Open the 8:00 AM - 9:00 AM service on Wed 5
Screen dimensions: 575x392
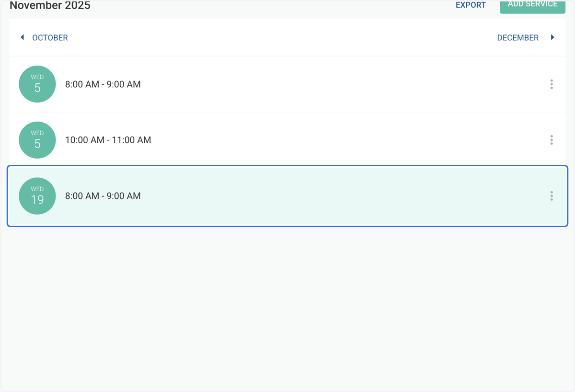coord(287,84)
